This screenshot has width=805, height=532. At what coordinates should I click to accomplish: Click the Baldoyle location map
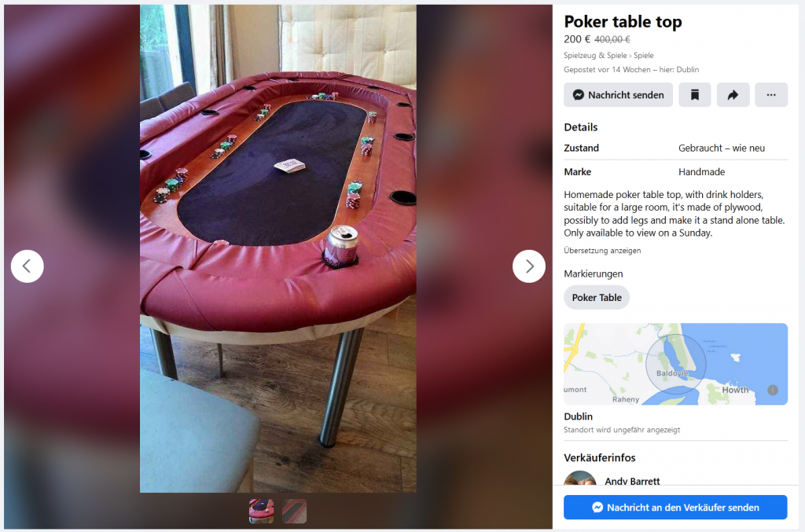point(675,364)
